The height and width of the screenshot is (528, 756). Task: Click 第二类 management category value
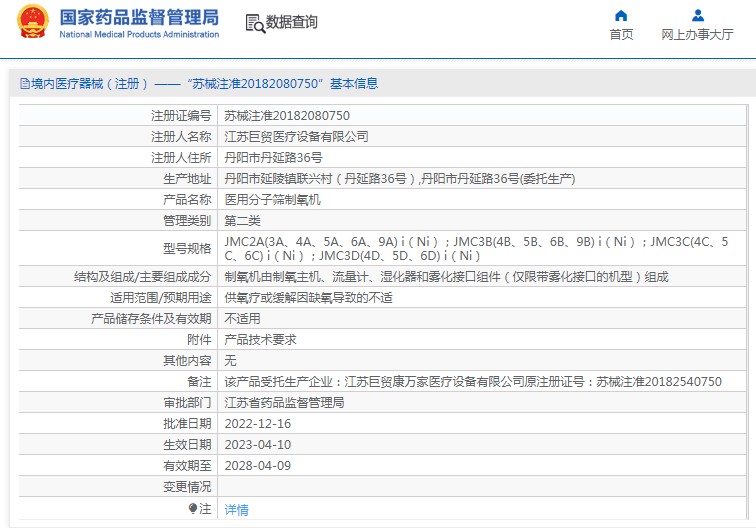coord(243,221)
